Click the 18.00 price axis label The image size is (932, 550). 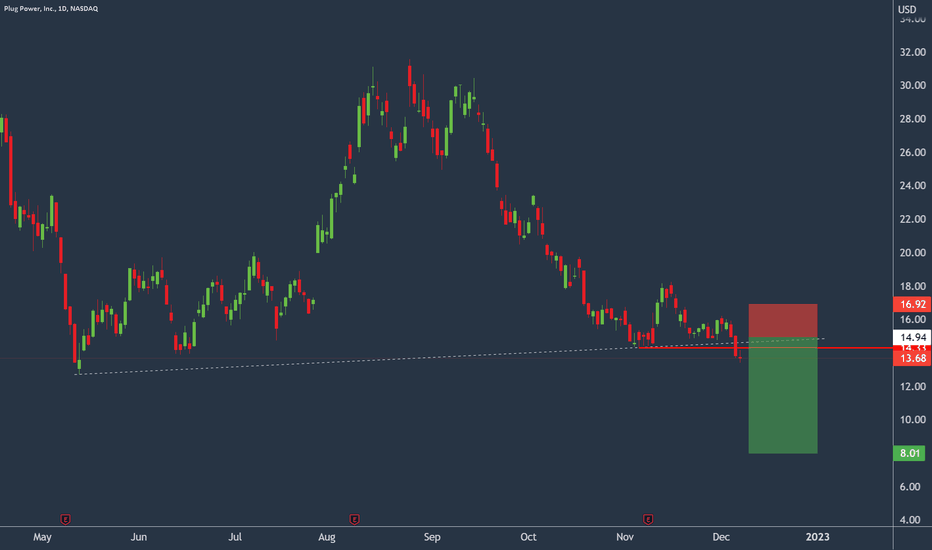[x=912, y=286]
